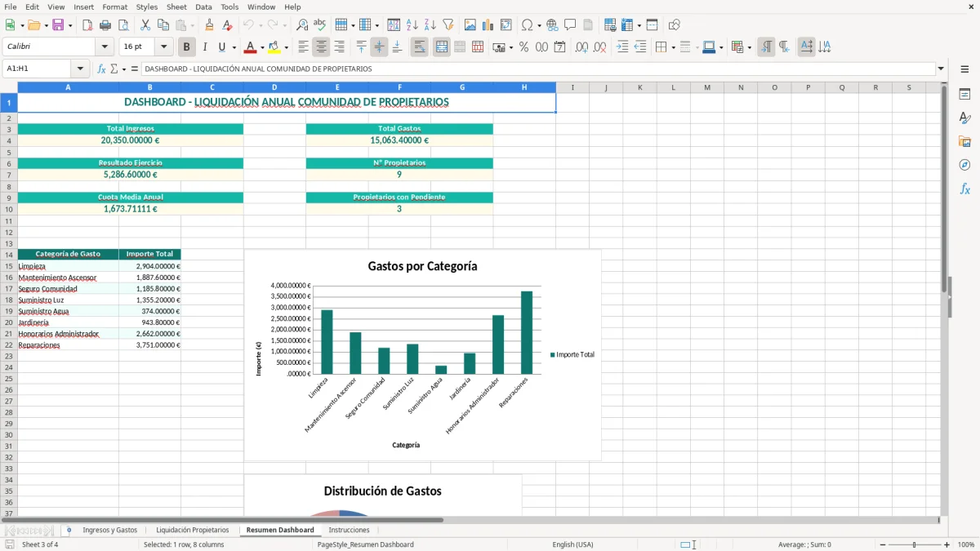980x551 pixels.
Task: Open the Data menu
Action: pos(203,7)
